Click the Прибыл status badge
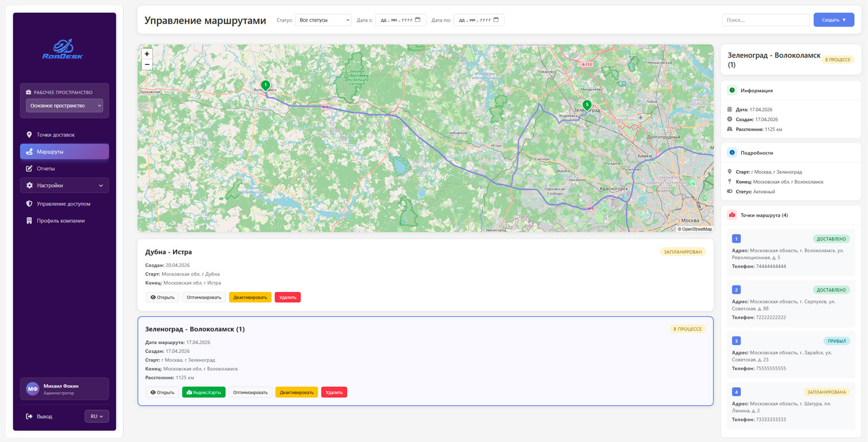Image resolution: width=868 pixels, height=442 pixels. point(837,341)
